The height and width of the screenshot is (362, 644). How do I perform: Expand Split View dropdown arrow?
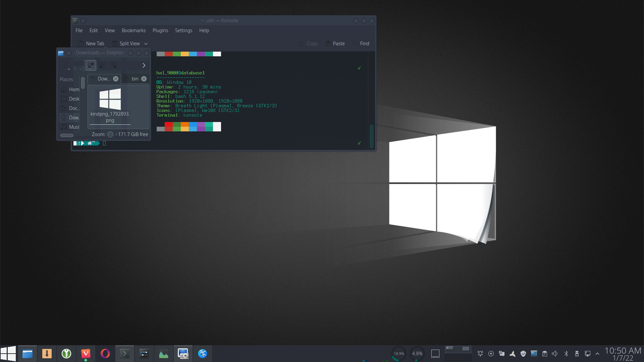tap(146, 44)
